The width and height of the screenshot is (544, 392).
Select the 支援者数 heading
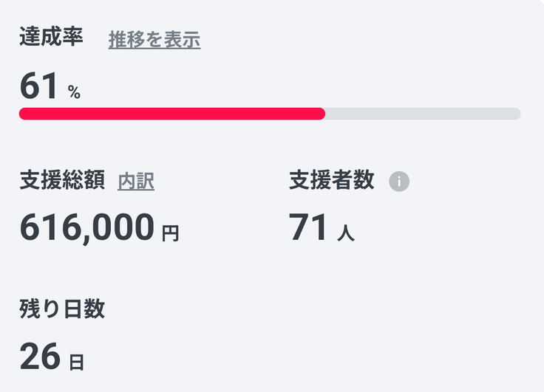[331, 180]
